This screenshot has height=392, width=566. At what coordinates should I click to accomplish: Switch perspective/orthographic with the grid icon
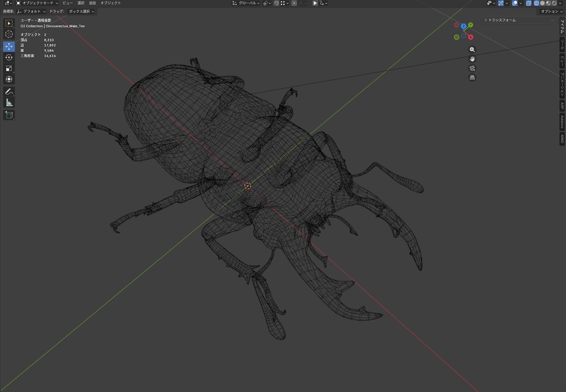coord(472,77)
